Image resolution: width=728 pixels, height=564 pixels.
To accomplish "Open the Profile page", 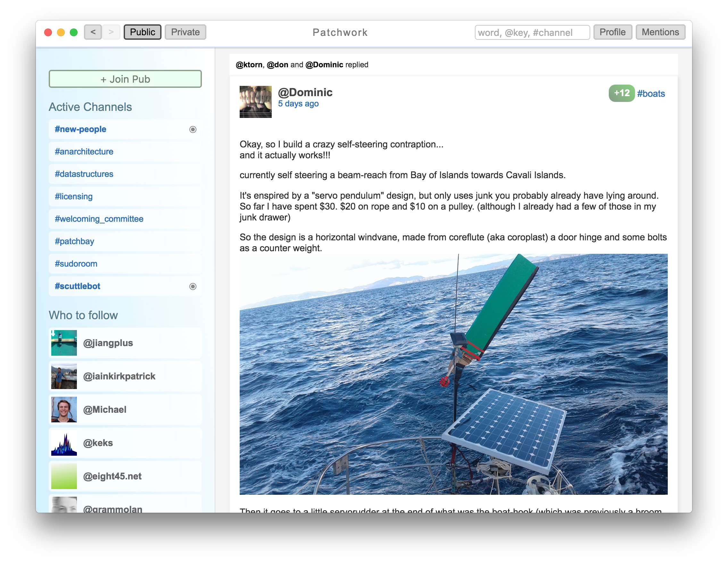I will 613,31.
